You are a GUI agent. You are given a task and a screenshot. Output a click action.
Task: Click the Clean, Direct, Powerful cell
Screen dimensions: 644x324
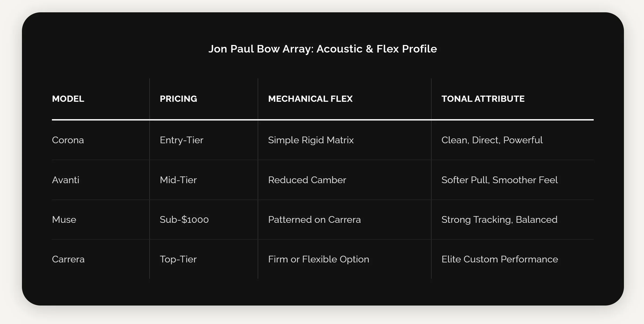512,140
